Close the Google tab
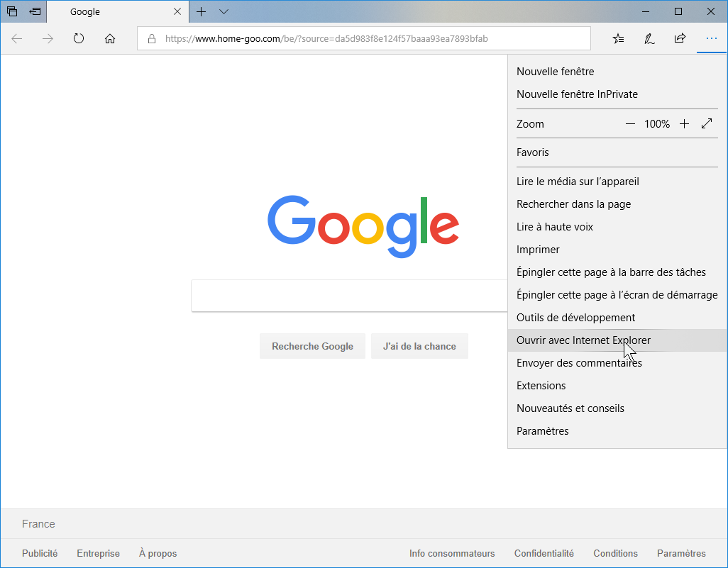This screenshot has width=728, height=568. 177,11
